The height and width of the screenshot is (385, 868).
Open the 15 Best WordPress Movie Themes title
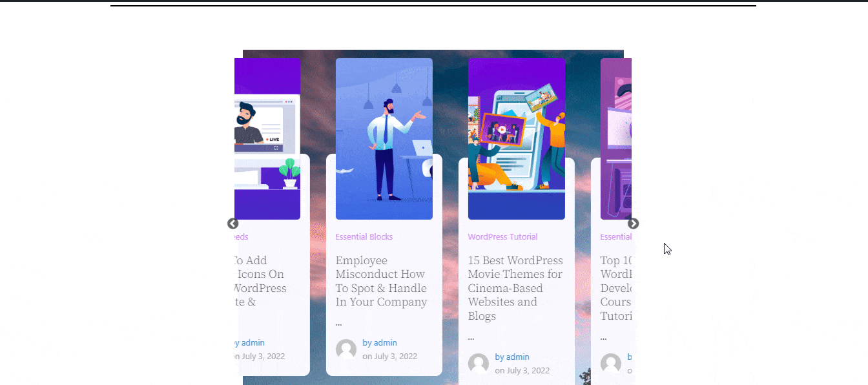click(x=515, y=288)
